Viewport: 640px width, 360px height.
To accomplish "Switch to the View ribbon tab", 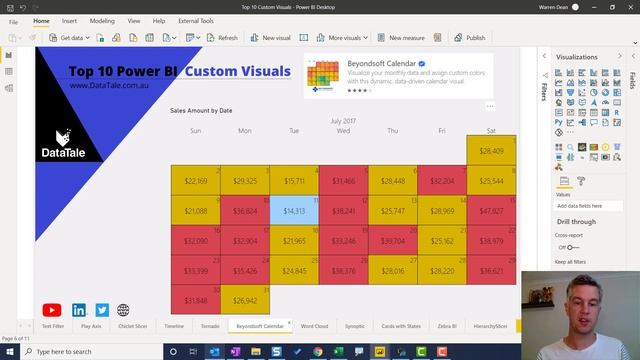I will pyautogui.click(x=133, y=21).
